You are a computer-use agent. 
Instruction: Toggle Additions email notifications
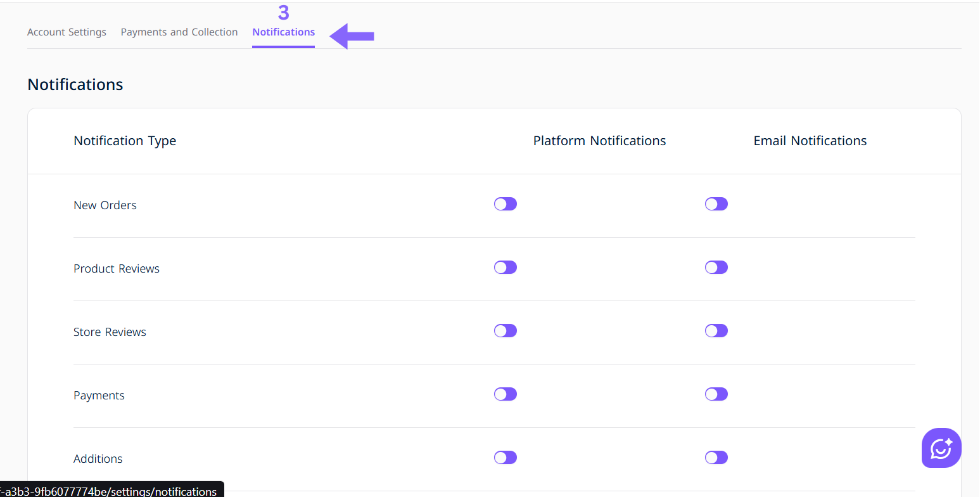click(x=716, y=457)
